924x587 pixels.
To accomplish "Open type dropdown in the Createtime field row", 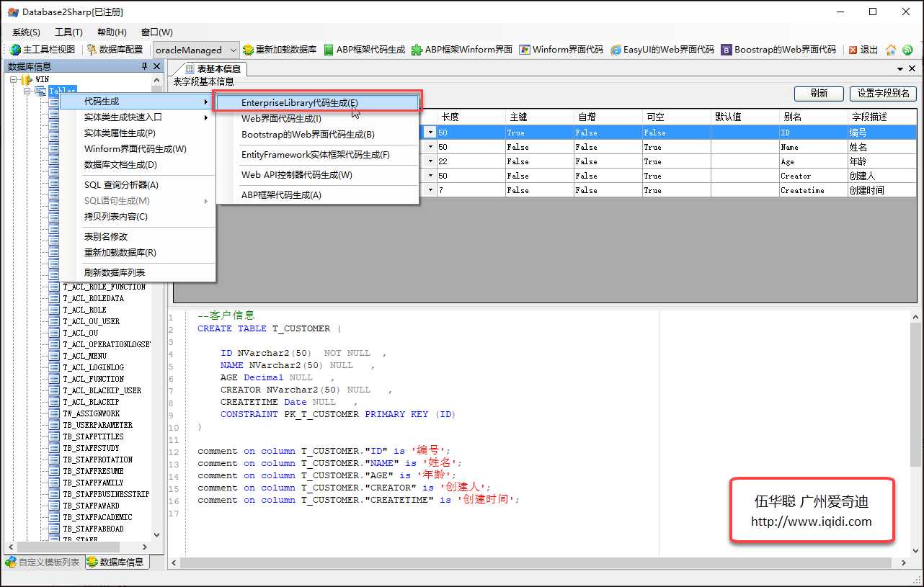I will pyautogui.click(x=430, y=190).
